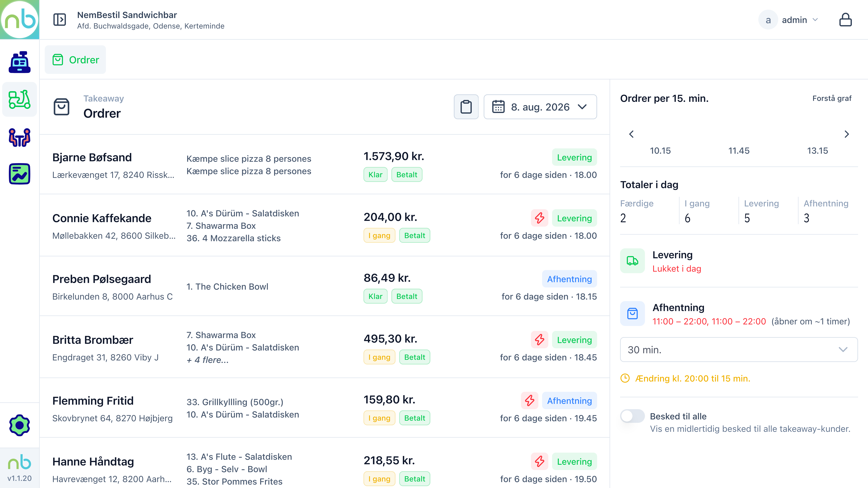The width and height of the screenshot is (868, 488).
Task: Click Klar status on Preben Pølsegaard order
Action: 375,296
